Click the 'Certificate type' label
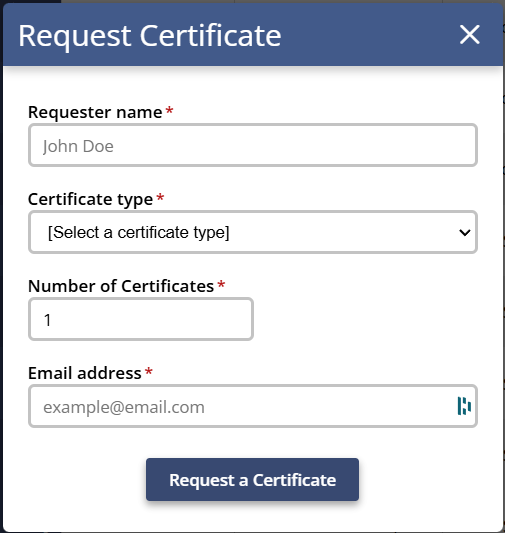The width and height of the screenshot is (505, 533). point(90,200)
